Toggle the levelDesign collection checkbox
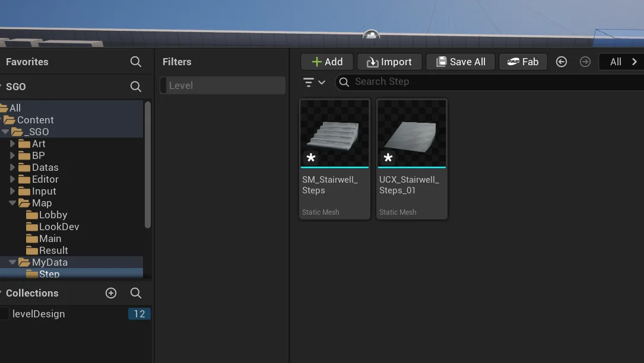 (x=4, y=314)
